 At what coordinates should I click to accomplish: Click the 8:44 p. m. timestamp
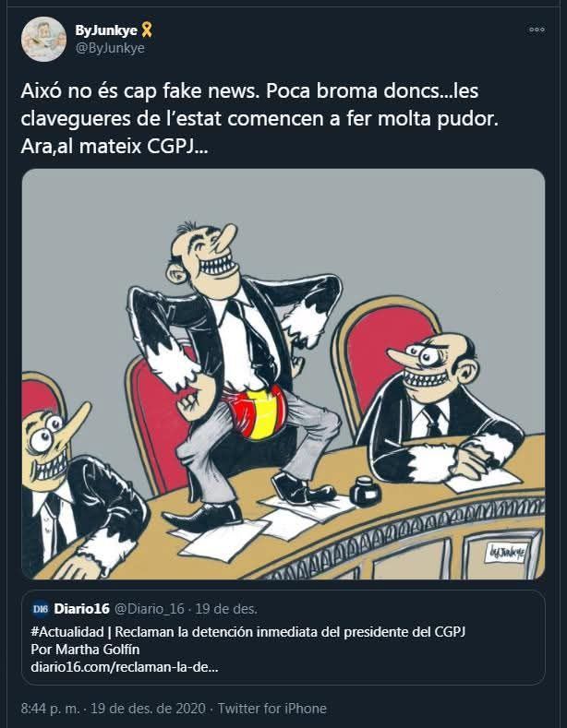pyautogui.click(x=51, y=709)
